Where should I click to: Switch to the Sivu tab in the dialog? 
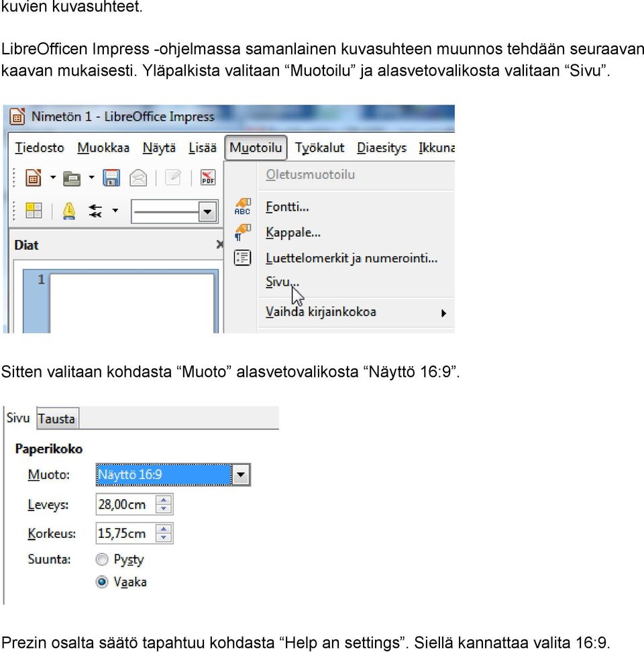(18, 418)
